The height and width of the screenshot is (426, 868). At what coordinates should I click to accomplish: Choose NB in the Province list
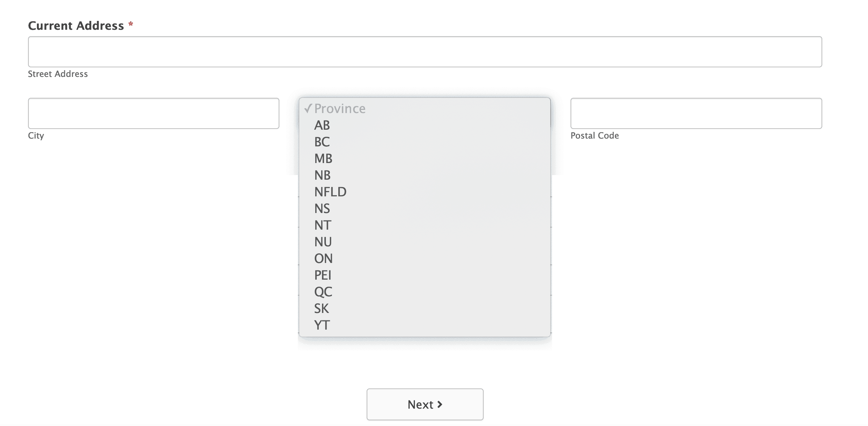[322, 175]
